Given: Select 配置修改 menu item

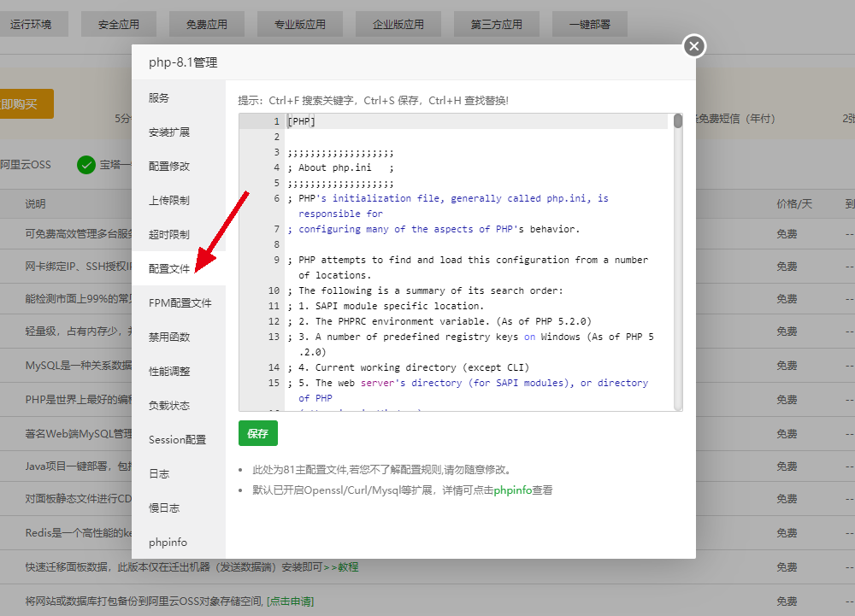Looking at the screenshot, I should click(x=169, y=167).
